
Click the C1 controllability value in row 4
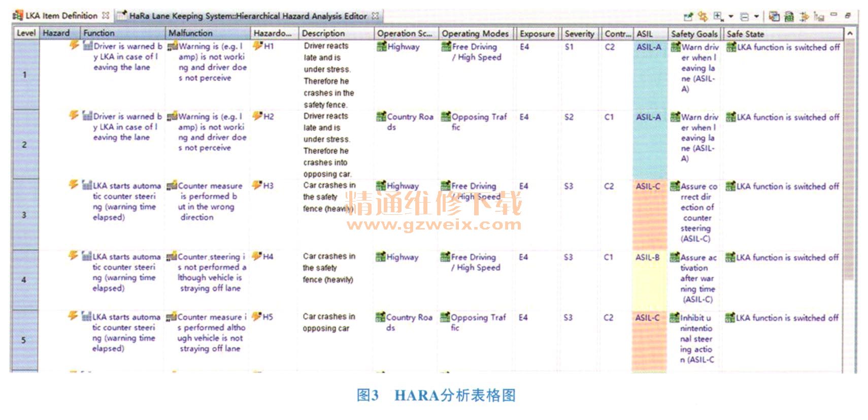pos(609,257)
